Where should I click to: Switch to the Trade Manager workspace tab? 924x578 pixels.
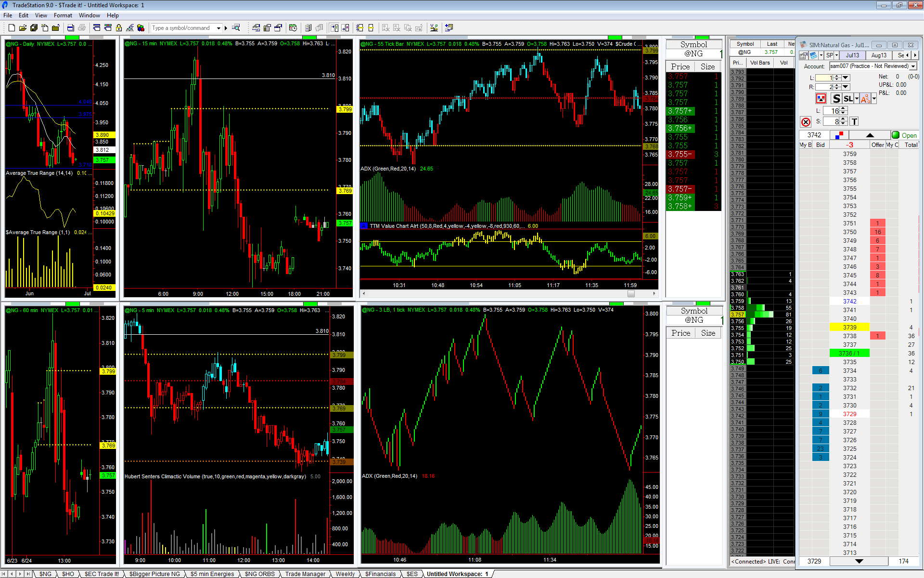(305, 574)
